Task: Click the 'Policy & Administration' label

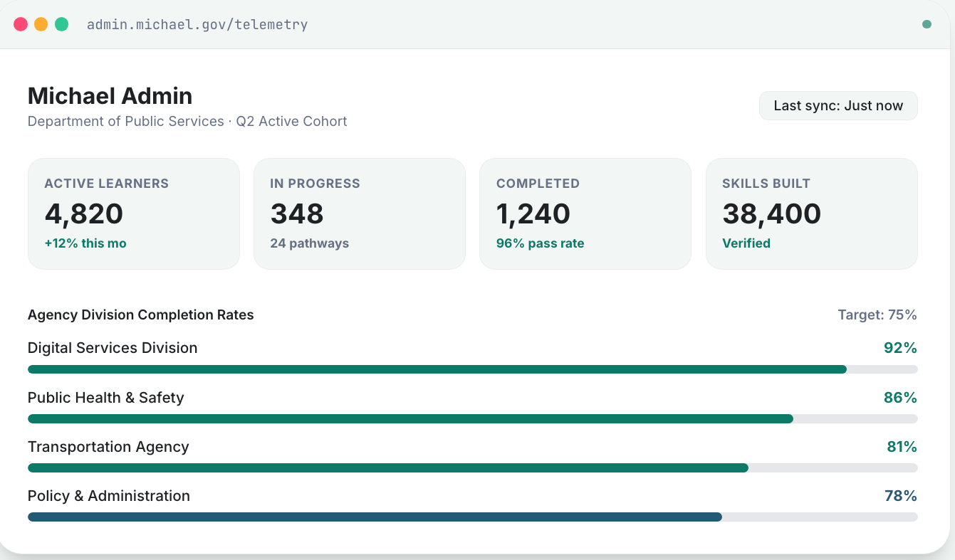Action: (x=109, y=496)
